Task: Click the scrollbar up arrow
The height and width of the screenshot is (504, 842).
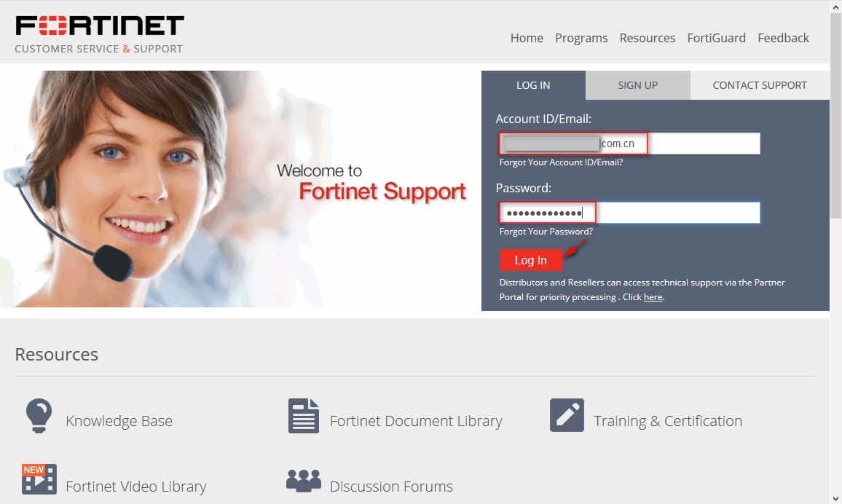Action: [835, 7]
